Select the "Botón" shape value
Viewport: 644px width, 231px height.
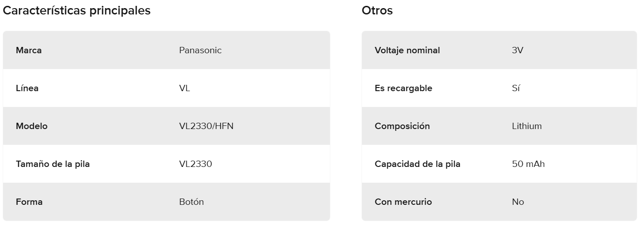[191, 202]
